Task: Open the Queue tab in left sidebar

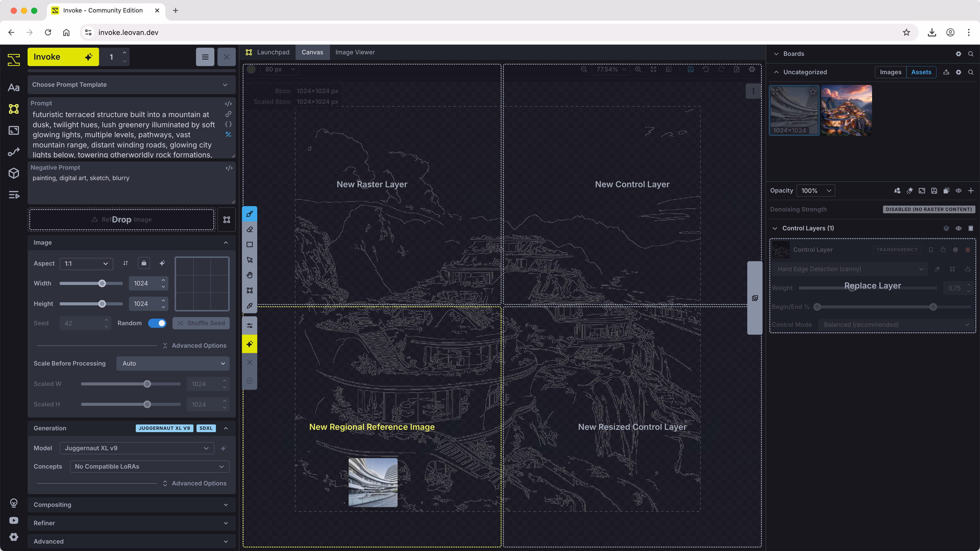Action: (x=14, y=195)
